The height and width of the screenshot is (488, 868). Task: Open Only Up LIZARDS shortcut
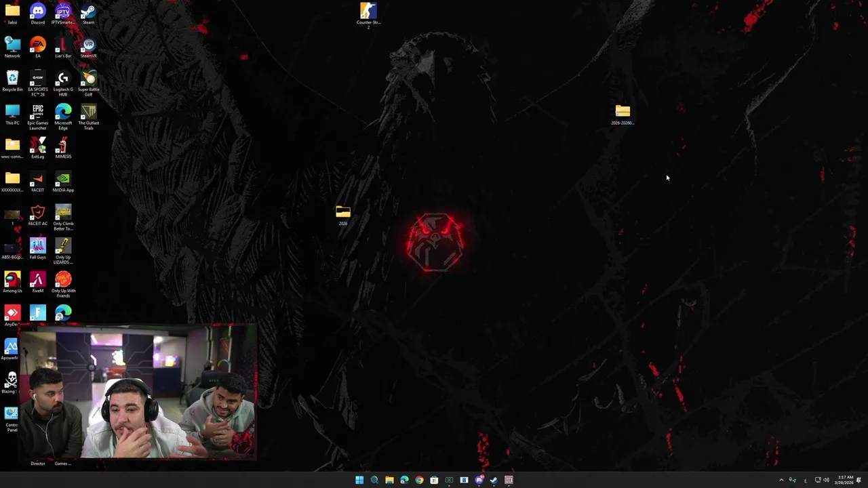click(x=63, y=251)
